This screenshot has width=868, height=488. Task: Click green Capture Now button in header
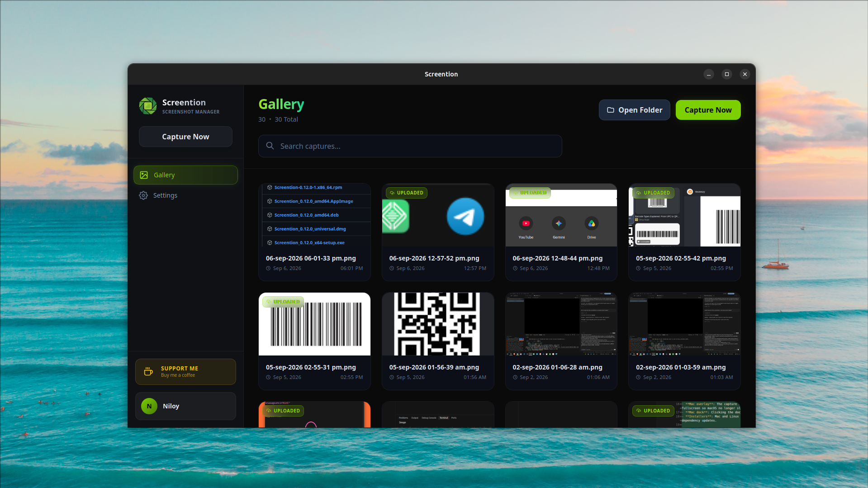click(708, 110)
